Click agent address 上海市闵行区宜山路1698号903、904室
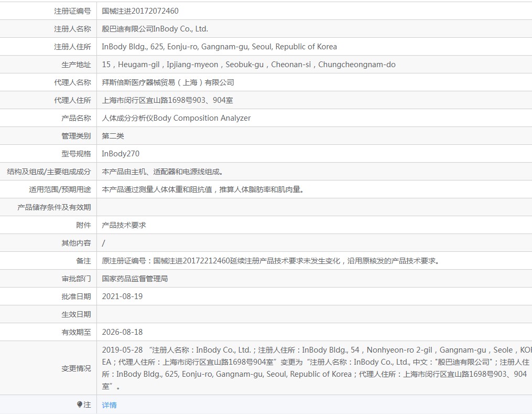 (x=167, y=100)
